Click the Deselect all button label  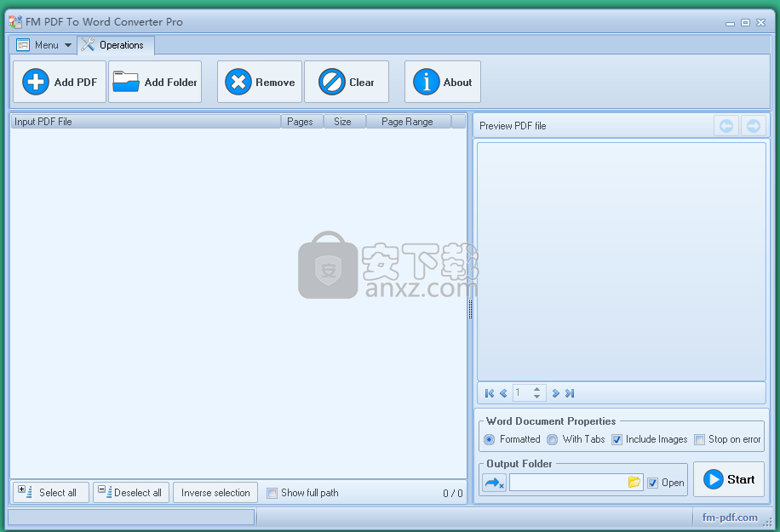point(138,493)
